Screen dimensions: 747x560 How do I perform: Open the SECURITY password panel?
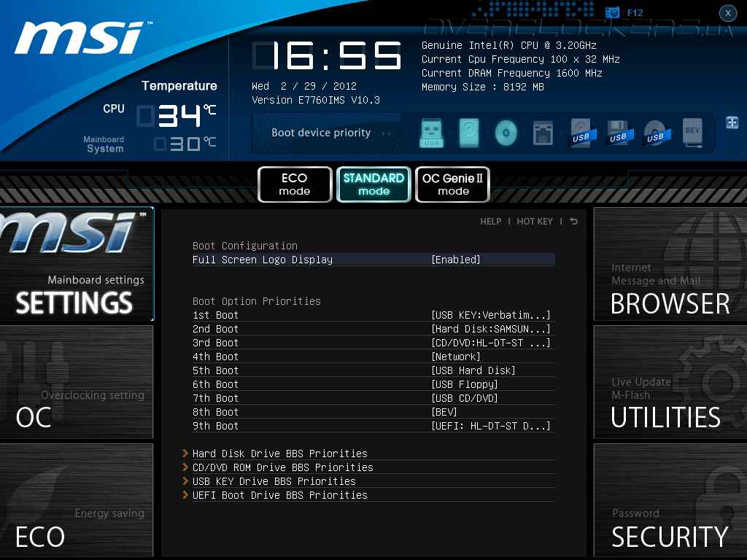point(670,500)
